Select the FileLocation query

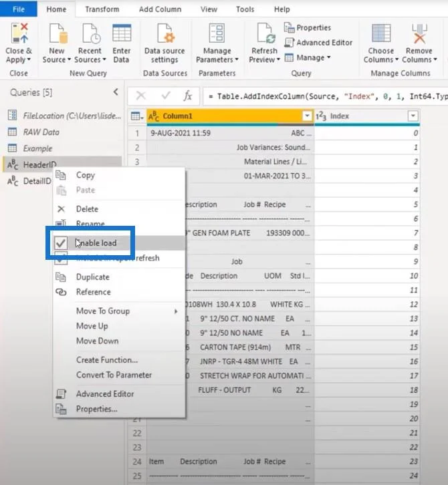click(x=64, y=116)
